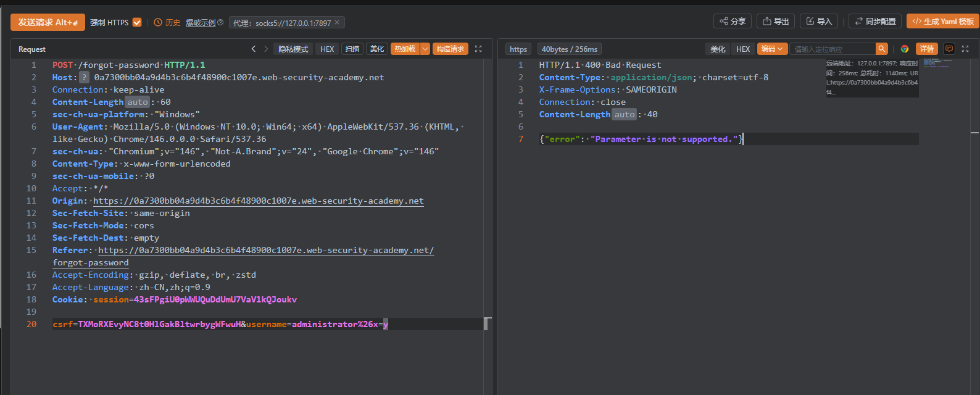Image resolution: width=980 pixels, height=395 pixels.
Task: Toggle the 强制 HTTPS checkbox
Action: (137, 22)
